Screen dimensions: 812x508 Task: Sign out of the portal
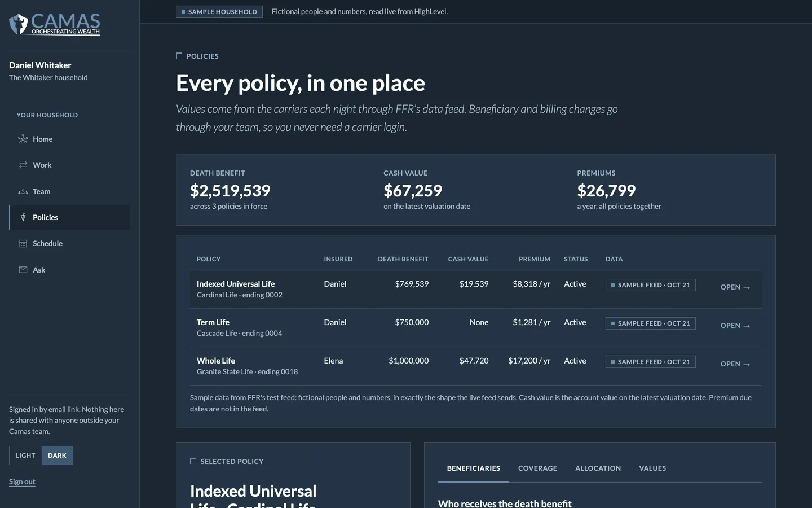pos(22,481)
